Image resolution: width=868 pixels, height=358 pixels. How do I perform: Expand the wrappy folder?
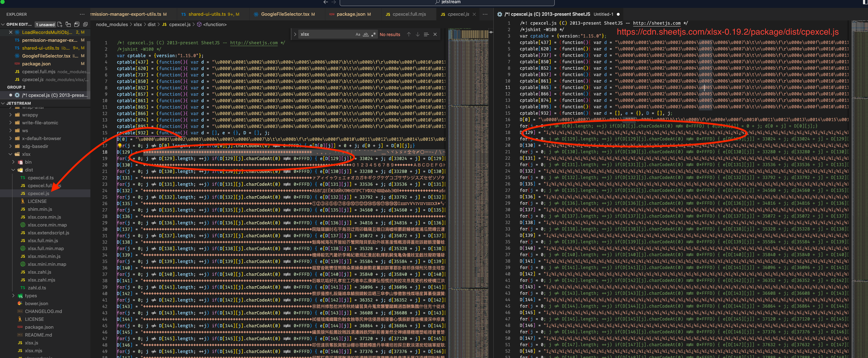click(11, 115)
